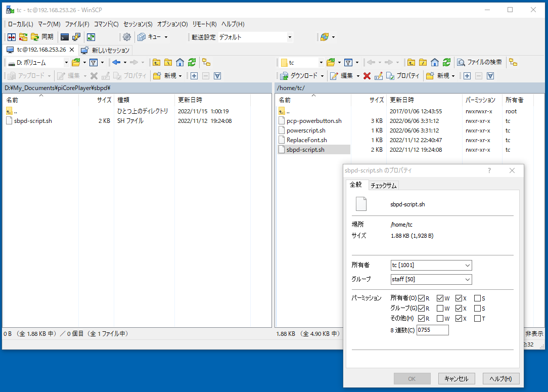Viewport: 548px width, 392px height.
Task: Go to local home directory icon
Action: (x=180, y=63)
